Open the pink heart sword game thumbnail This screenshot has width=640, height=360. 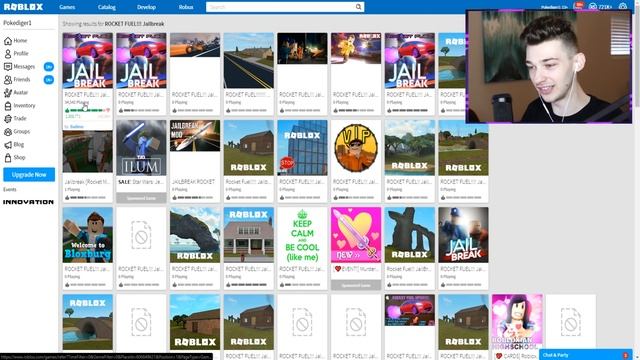tap(356, 235)
